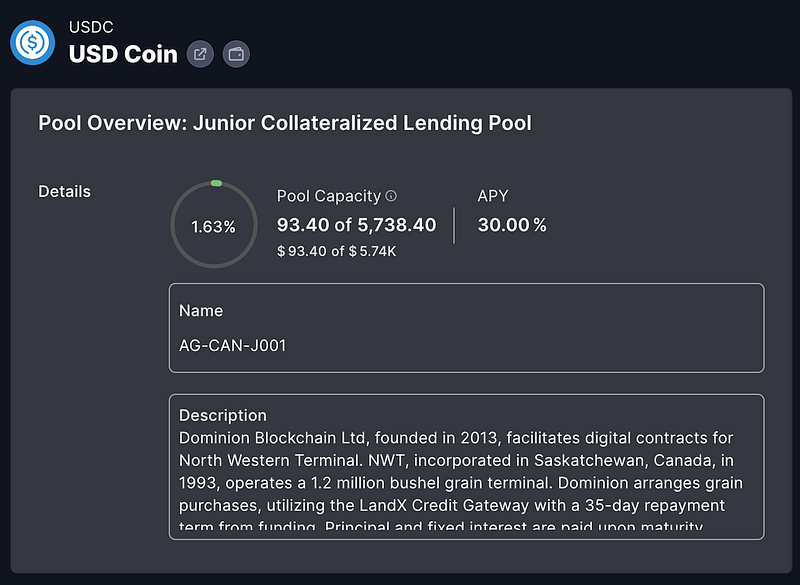The image size is (800, 585).
Task: Click the vertical divider before APY
Action: point(455,225)
